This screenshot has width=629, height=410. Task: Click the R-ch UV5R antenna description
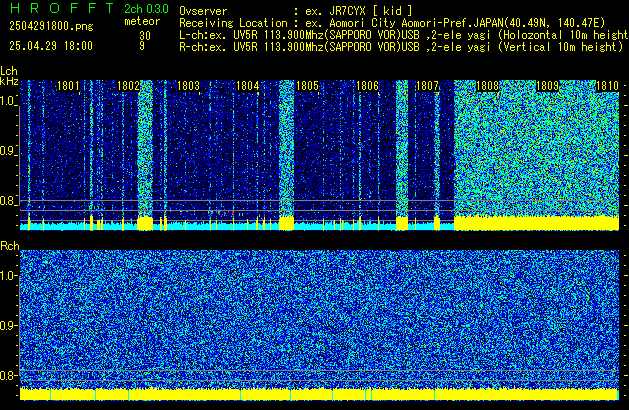[401, 47]
